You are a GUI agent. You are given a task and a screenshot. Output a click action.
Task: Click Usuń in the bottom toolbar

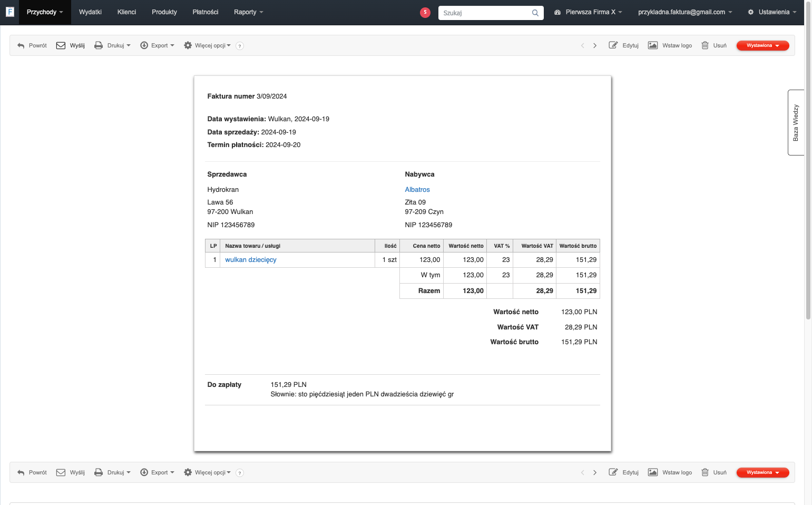pos(714,473)
